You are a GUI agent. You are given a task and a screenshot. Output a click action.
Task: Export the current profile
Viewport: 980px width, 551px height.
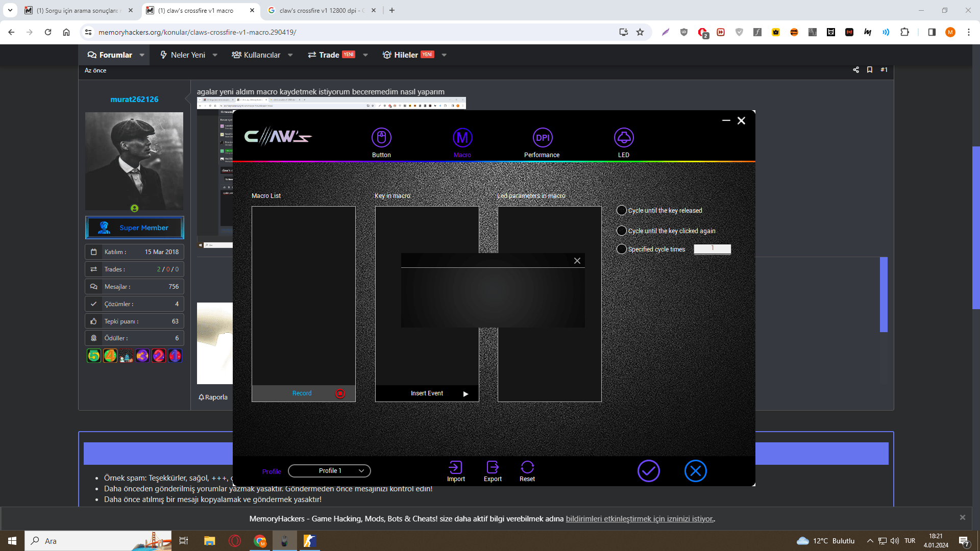click(493, 471)
